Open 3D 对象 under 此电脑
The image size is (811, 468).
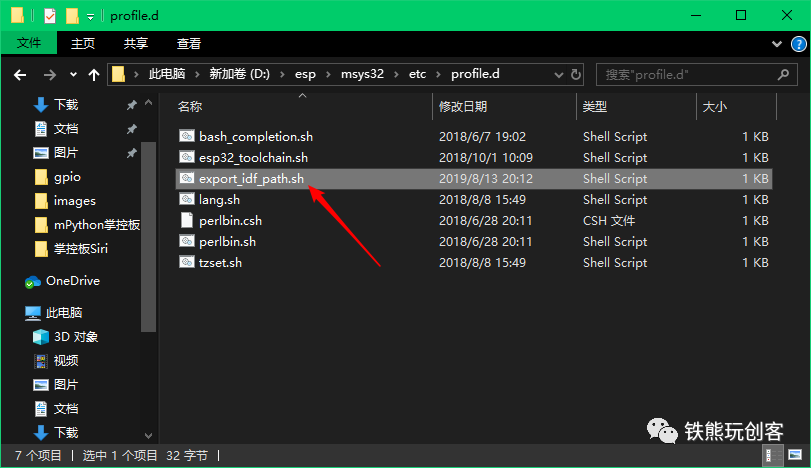tap(76, 337)
